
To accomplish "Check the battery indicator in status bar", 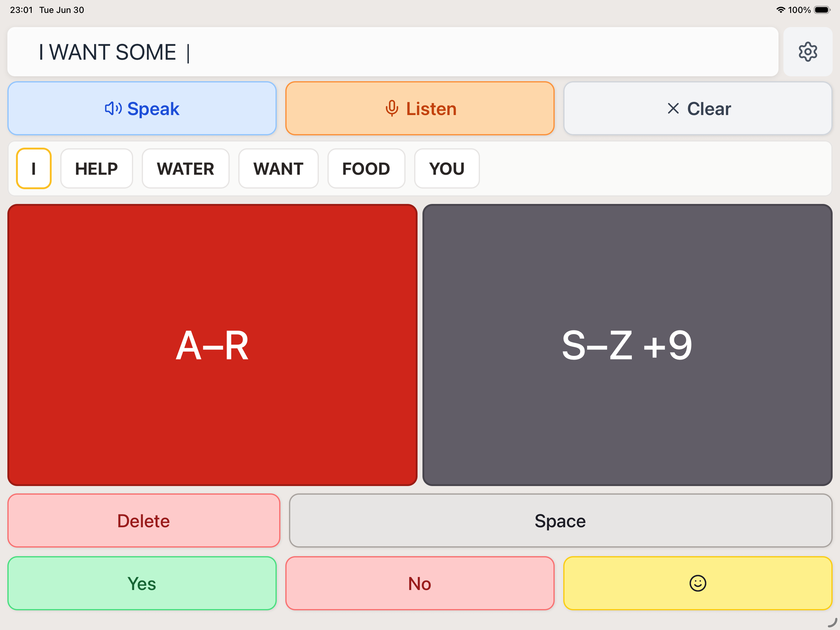I will click(x=822, y=10).
